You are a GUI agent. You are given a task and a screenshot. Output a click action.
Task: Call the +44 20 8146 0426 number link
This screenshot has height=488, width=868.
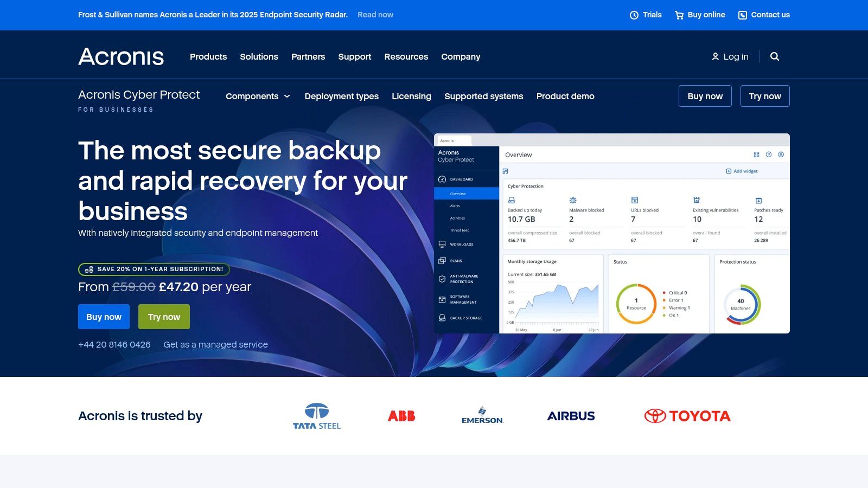point(114,344)
